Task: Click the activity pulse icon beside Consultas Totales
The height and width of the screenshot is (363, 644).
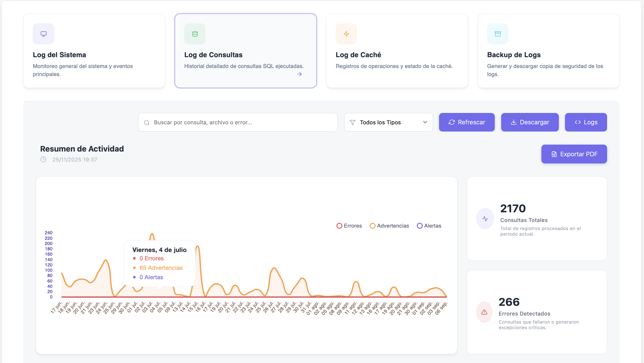Action: (x=485, y=219)
